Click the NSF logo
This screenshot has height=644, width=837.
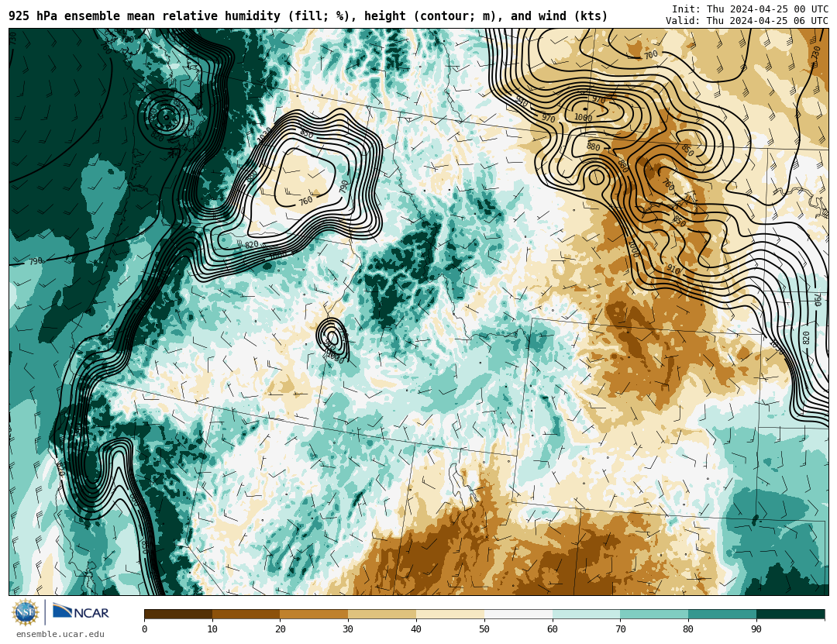[26, 612]
